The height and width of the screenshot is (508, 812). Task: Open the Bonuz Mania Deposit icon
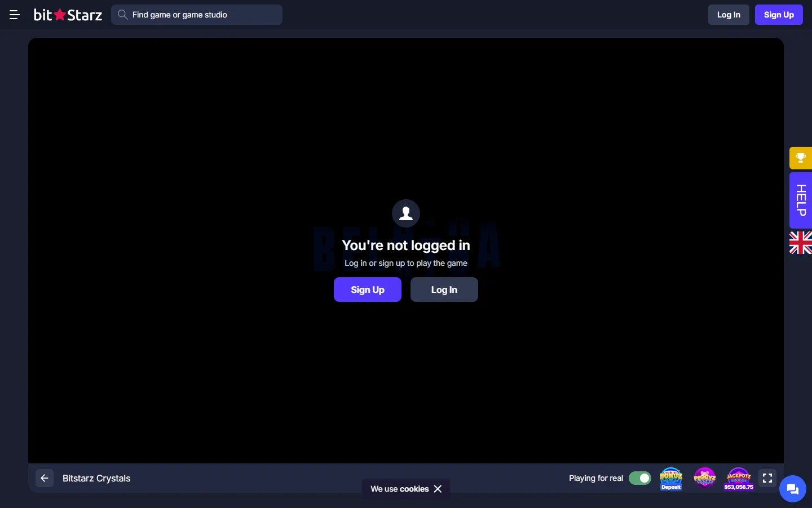[x=671, y=479]
